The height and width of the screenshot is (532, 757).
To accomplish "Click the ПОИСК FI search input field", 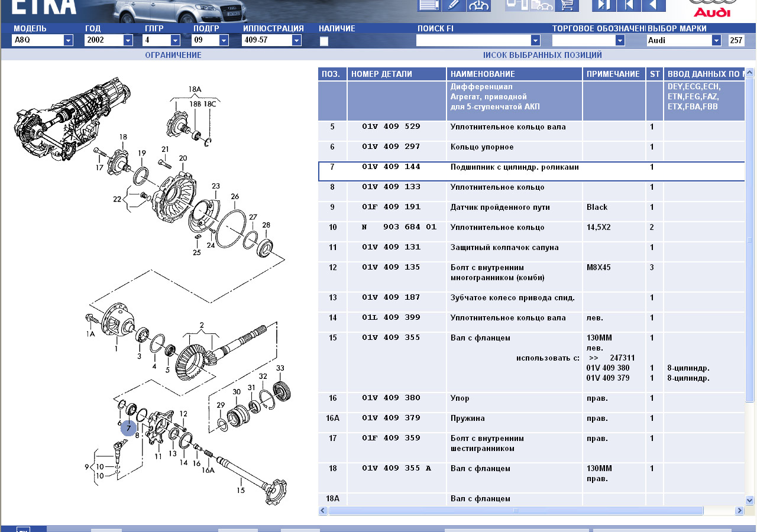I will point(473,40).
